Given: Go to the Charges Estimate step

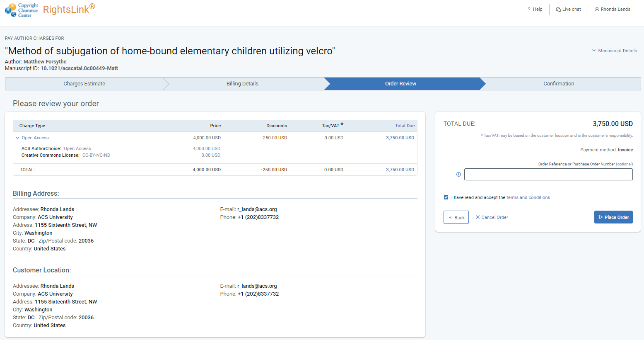Looking at the screenshot, I should point(84,84).
